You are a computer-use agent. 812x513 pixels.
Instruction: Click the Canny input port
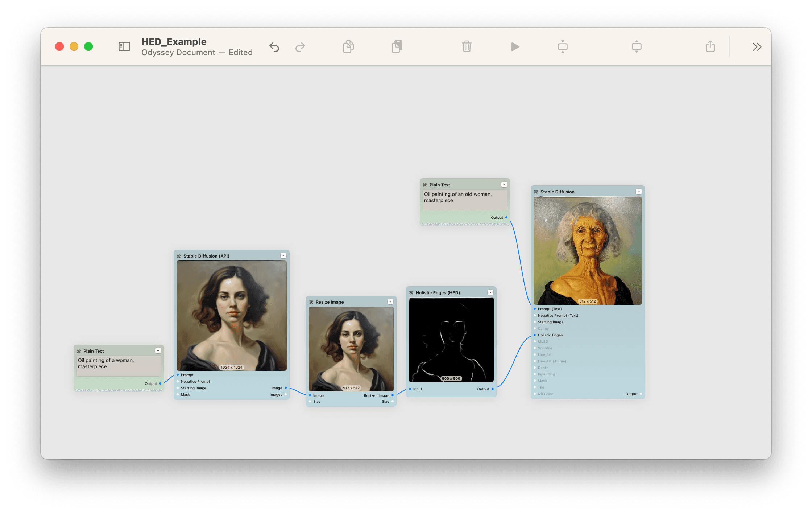pyautogui.click(x=535, y=328)
